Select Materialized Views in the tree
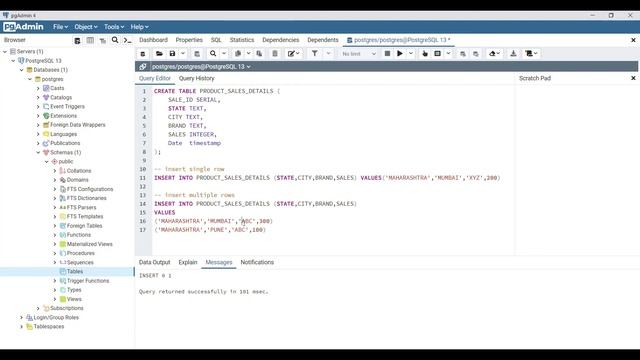This screenshot has width=640, height=360. [89, 244]
